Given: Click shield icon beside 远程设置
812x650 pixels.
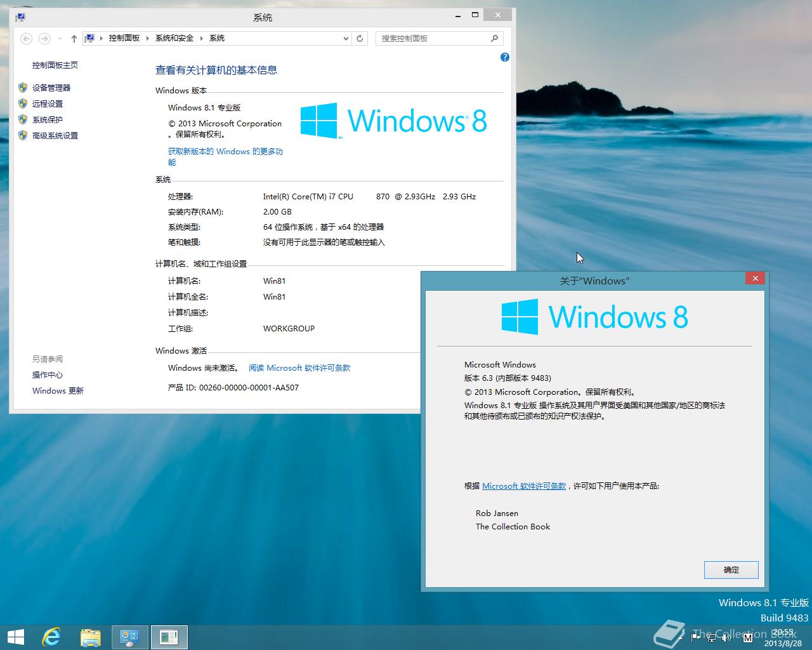Looking at the screenshot, I should (23, 103).
